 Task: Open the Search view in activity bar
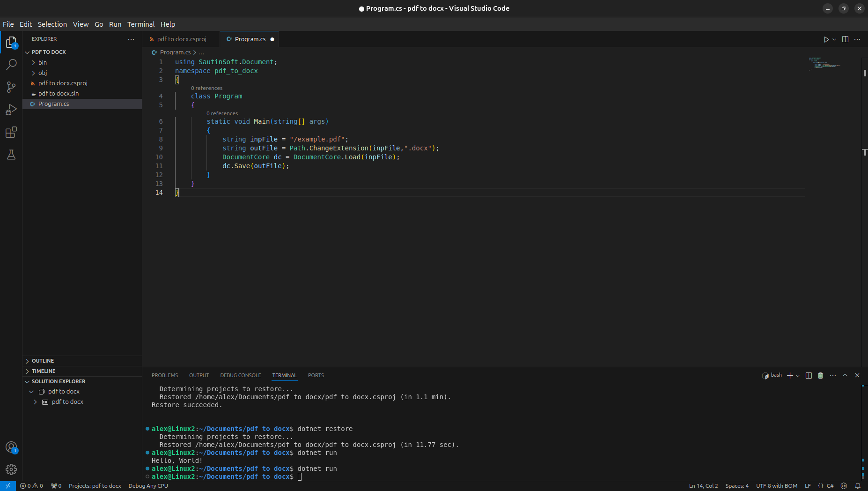pyautogui.click(x=11, y=65)
